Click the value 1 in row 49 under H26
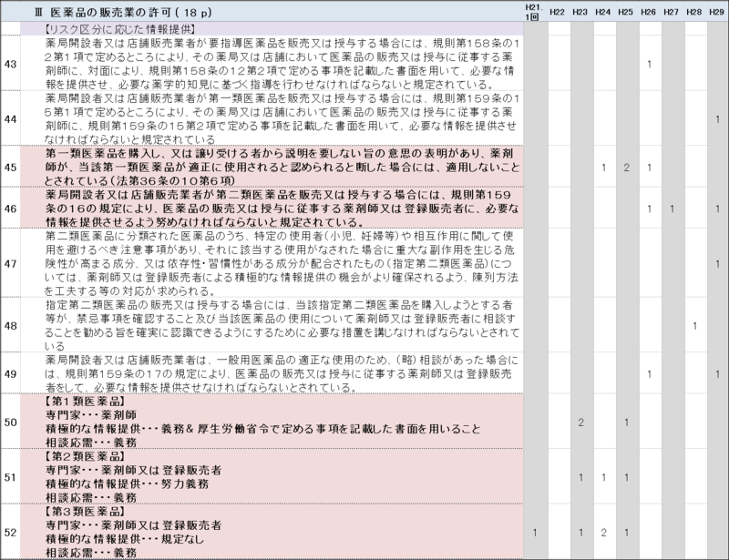Screen dimensions: 729x560 click(x=649, y=373)
